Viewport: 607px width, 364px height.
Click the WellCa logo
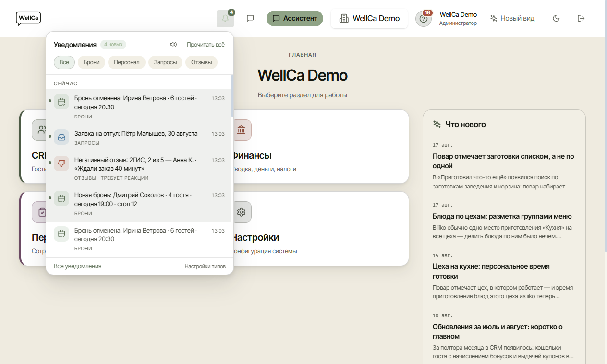(x=28, y=18)
